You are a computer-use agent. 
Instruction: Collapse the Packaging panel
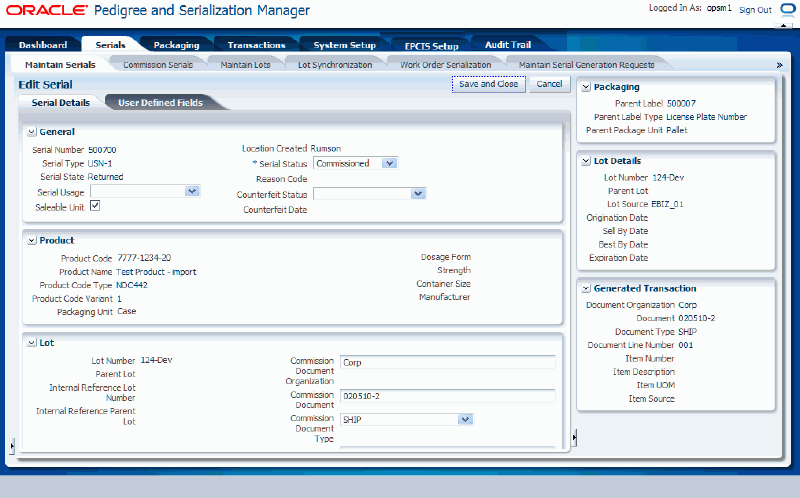pyautogui.click(x=586, y=87)
